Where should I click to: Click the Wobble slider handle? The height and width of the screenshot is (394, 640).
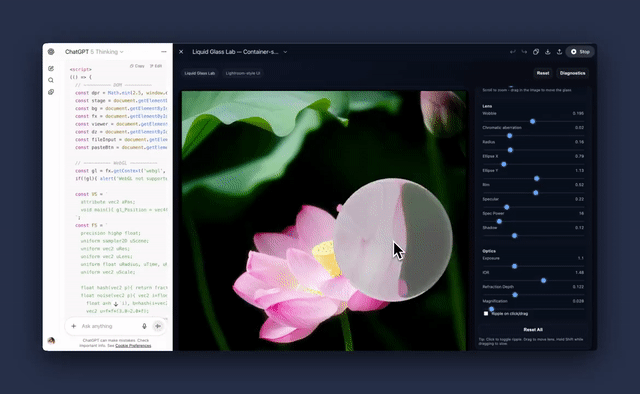tap(533, 121)
